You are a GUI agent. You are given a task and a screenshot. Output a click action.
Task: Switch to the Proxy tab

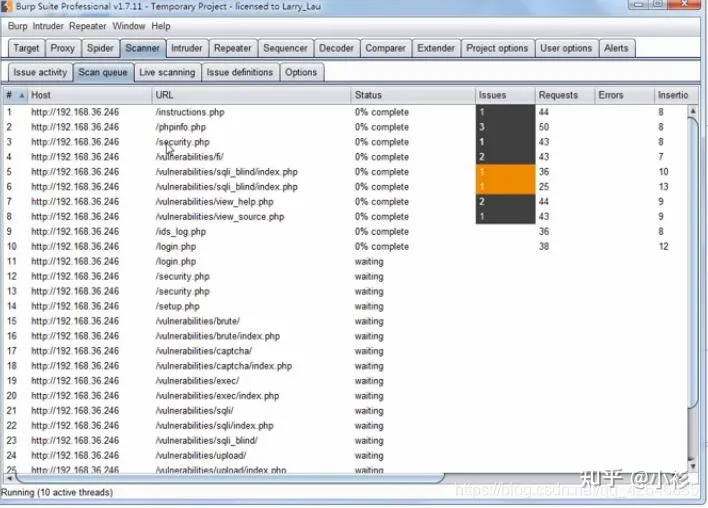pos(62,48)
